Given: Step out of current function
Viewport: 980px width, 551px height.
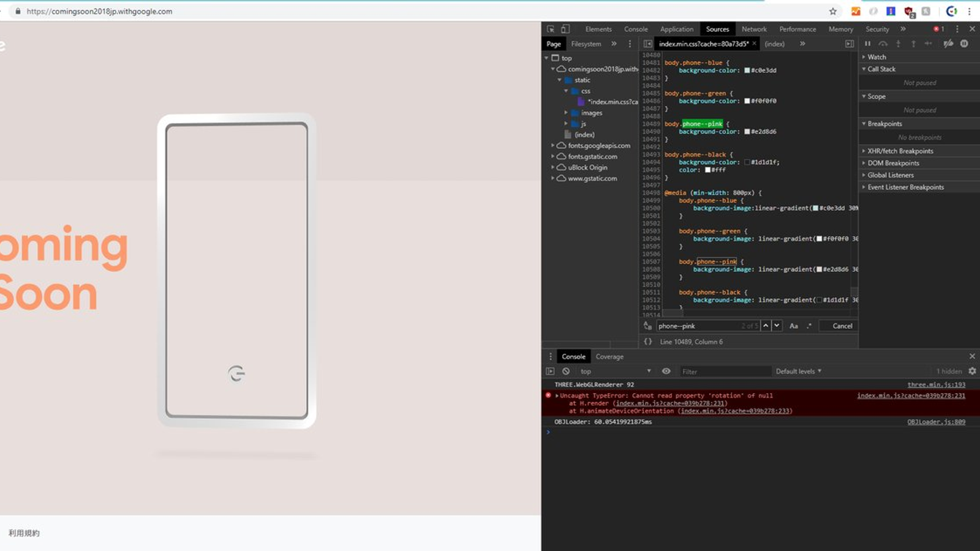Looking at the screenshot, I should (913, 43).
